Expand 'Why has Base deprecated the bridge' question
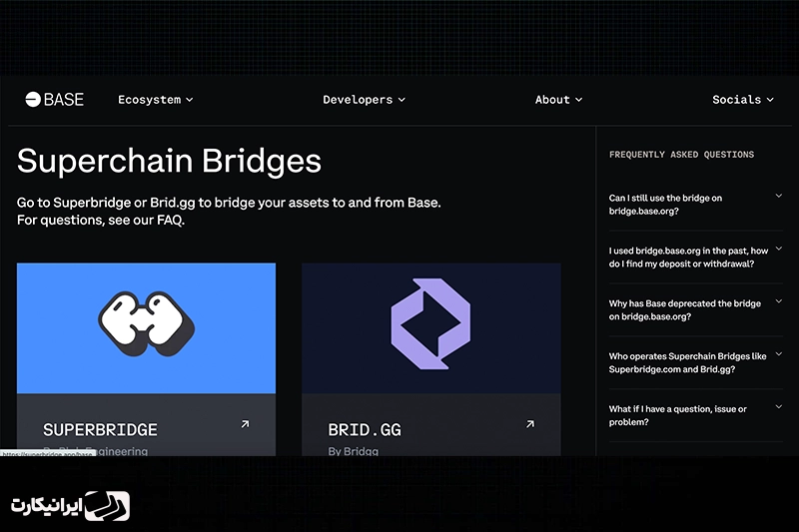Image resolution: width=799 pixels, height=532 pixels. 695,309
